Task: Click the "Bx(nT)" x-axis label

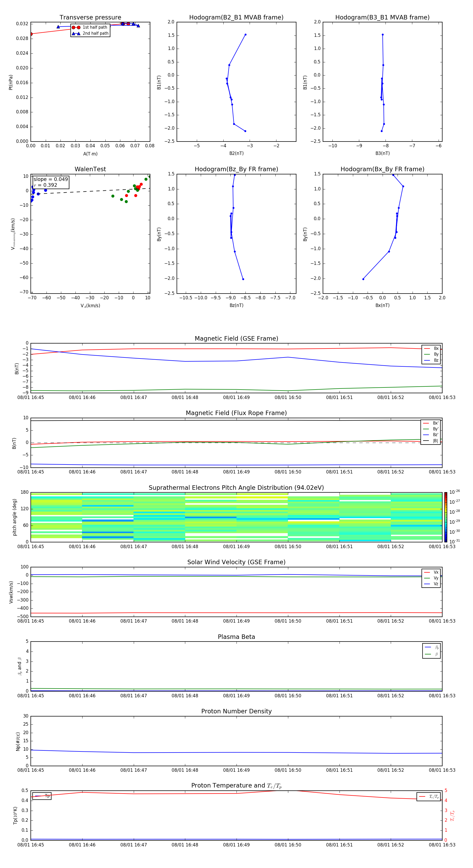Action: tap(382, 305)
